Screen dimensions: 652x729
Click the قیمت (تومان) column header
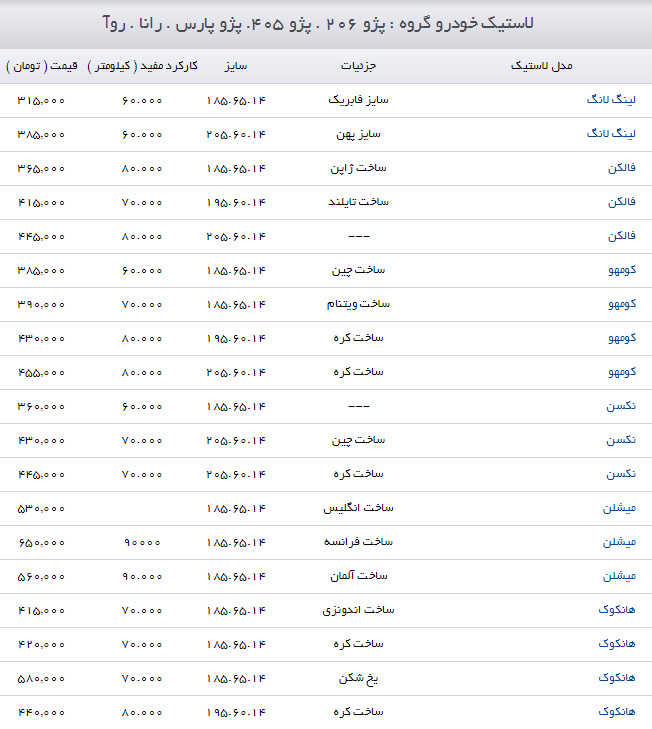click(x=42, y=66)
